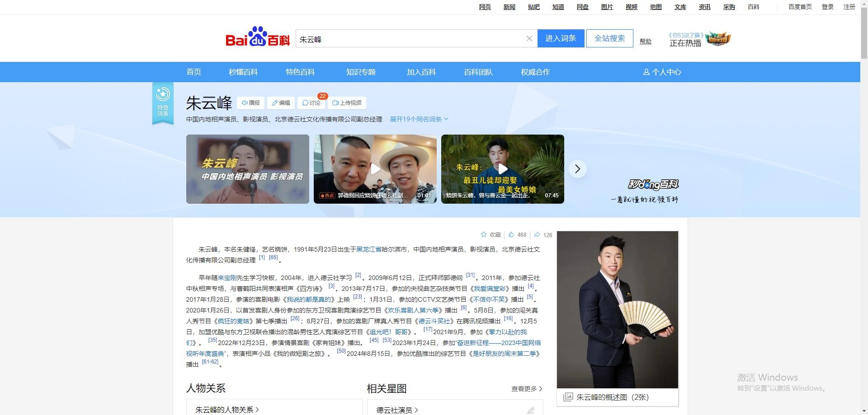Click the 编辑 pencil icon button
Viewport: 868px width, 415px height.
281,103
